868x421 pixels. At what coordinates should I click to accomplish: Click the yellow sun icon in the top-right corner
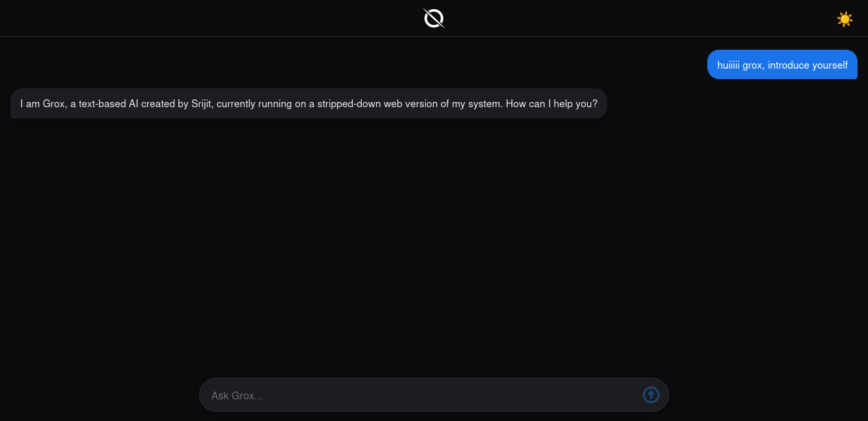point(844,19)
